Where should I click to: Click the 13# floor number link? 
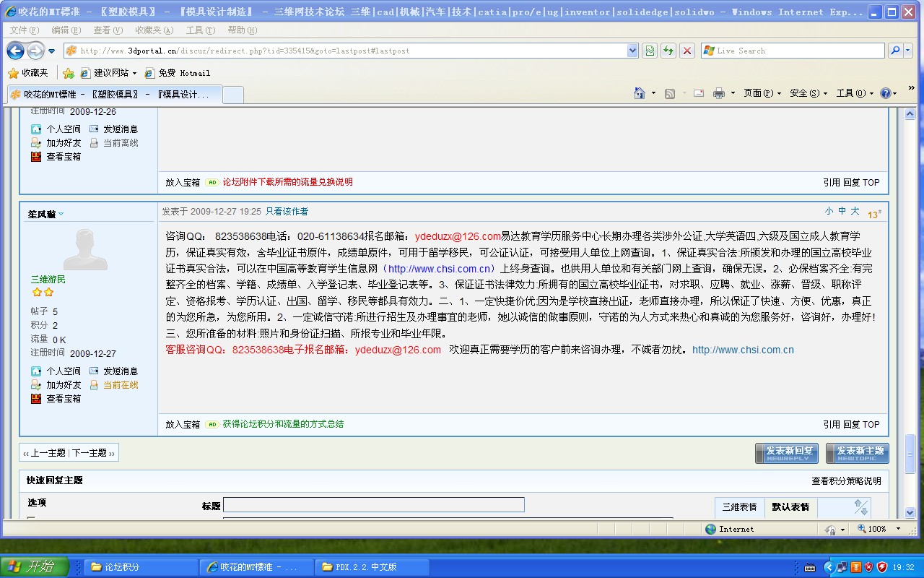(x=874, y=214)
